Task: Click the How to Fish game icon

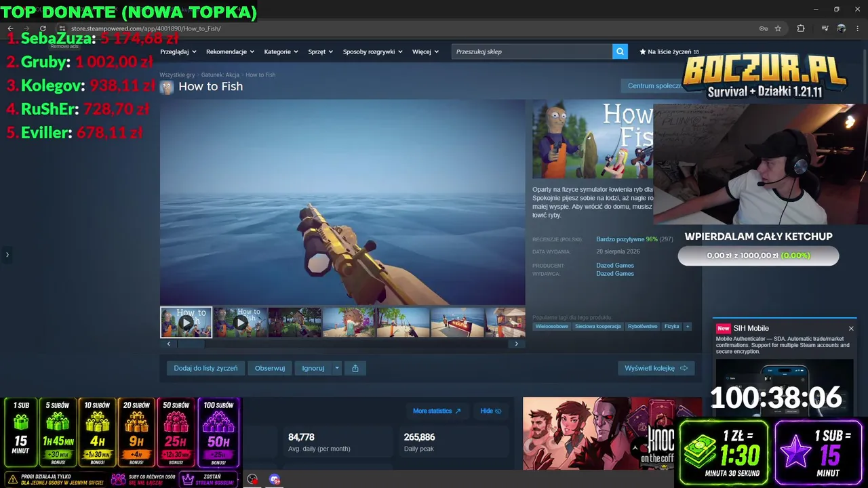Action: pos(167,87)
